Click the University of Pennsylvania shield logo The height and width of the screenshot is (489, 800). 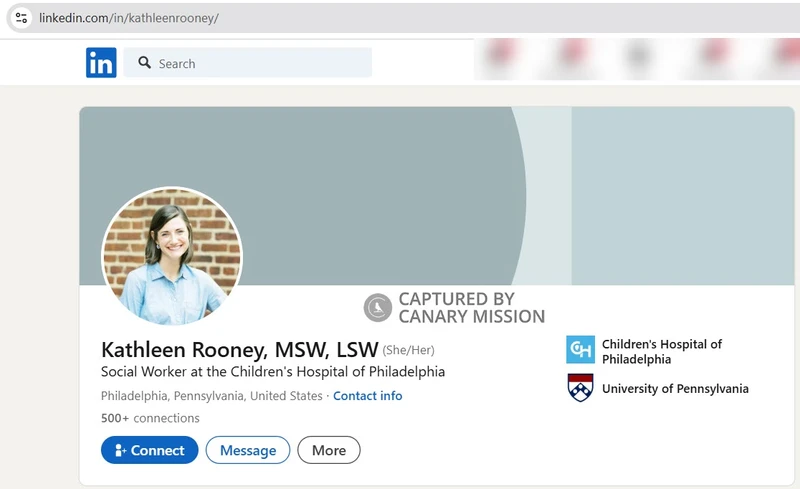coord(580,388)
